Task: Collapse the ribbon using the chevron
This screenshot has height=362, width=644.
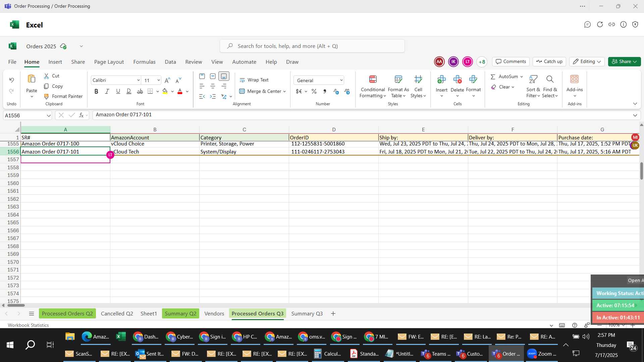Action: pyautogui.click(x=635, y=104)
